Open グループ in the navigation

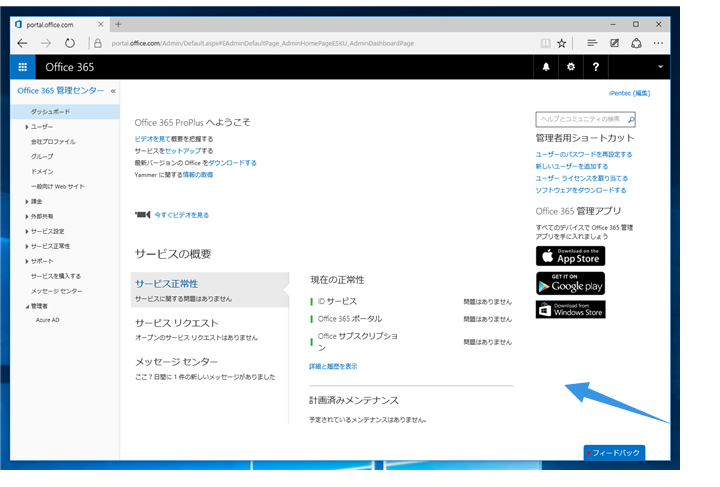42,157
